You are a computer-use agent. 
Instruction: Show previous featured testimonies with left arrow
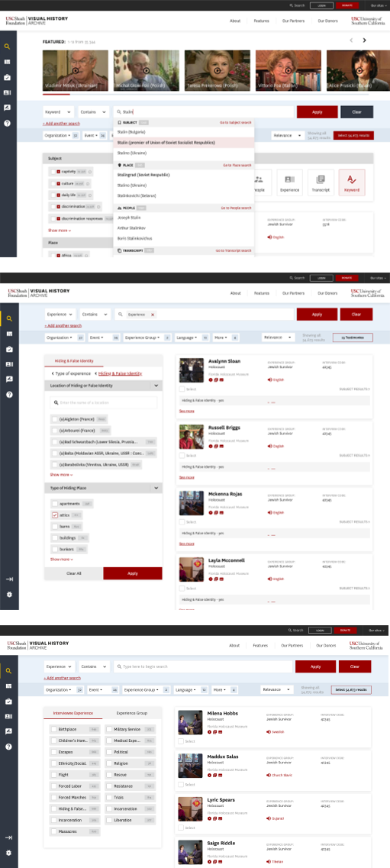coord(351,40)
